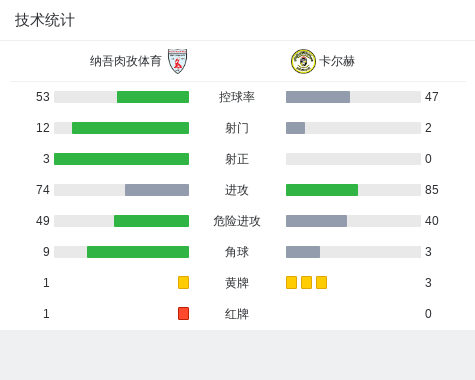Click the away team's second yellow card
Image resolution: width=475 pixels, height=380 pixels.
tap(306, 282)
